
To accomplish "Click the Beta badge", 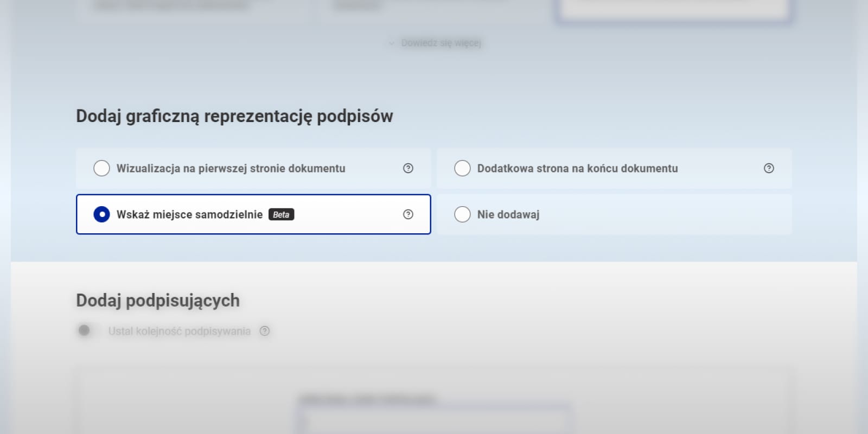I will 281,215.
